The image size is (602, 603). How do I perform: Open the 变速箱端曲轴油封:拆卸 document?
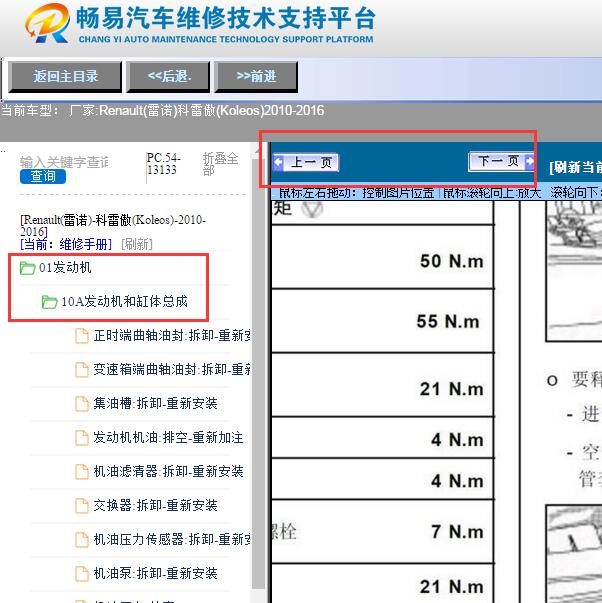172,369
